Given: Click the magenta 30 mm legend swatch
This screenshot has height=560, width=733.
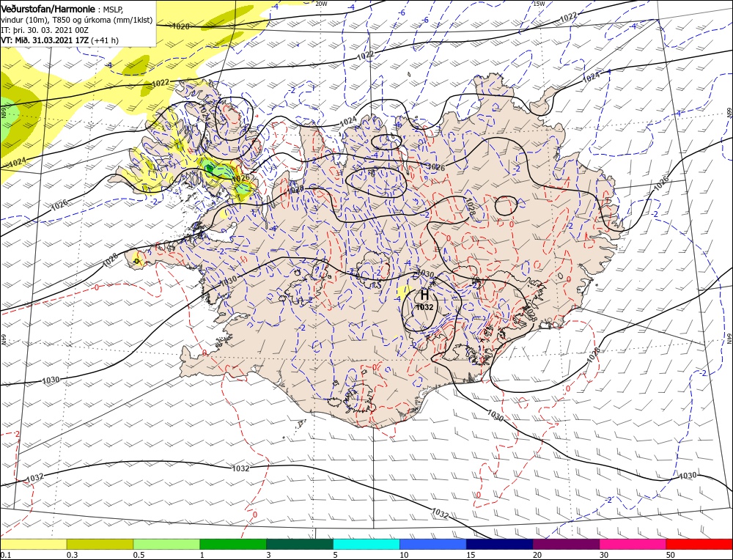Looking at the screenshot, I should [x=633, y=544].
